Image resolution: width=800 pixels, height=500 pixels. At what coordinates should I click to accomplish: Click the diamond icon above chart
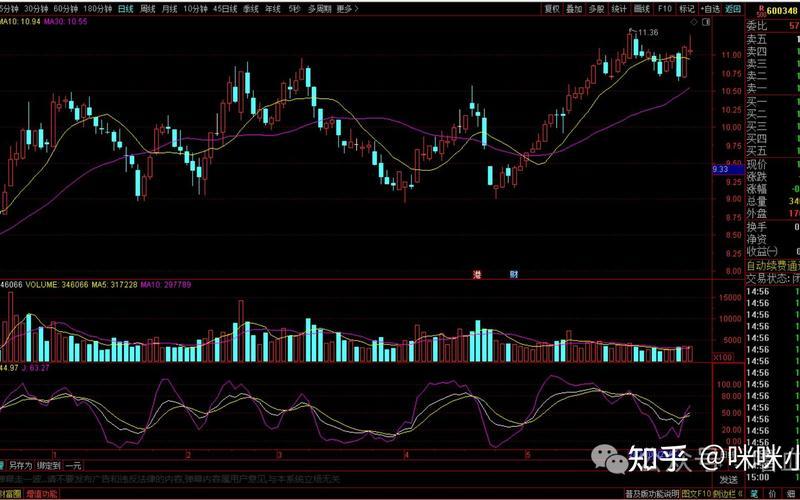pyautogui.click(x=693, y=22)
